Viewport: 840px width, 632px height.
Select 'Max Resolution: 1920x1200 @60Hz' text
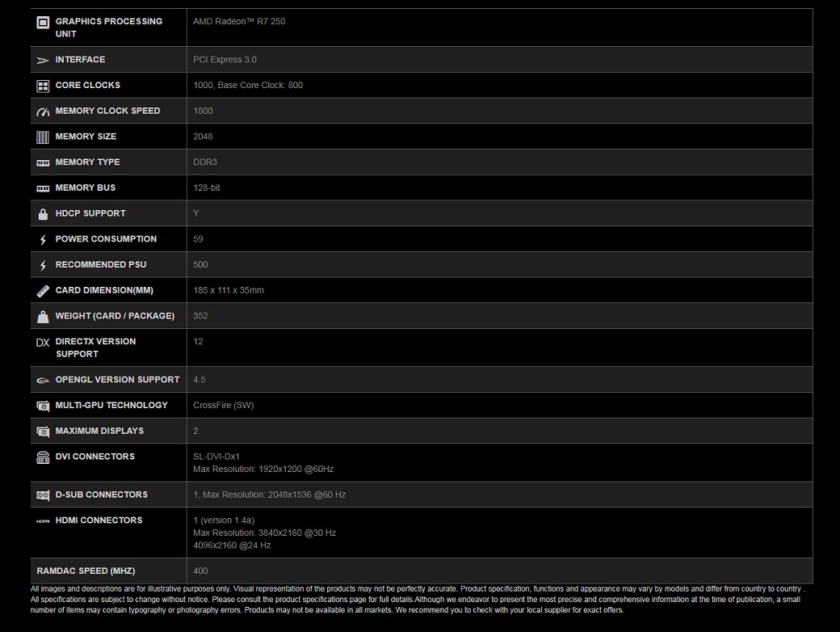263,469
